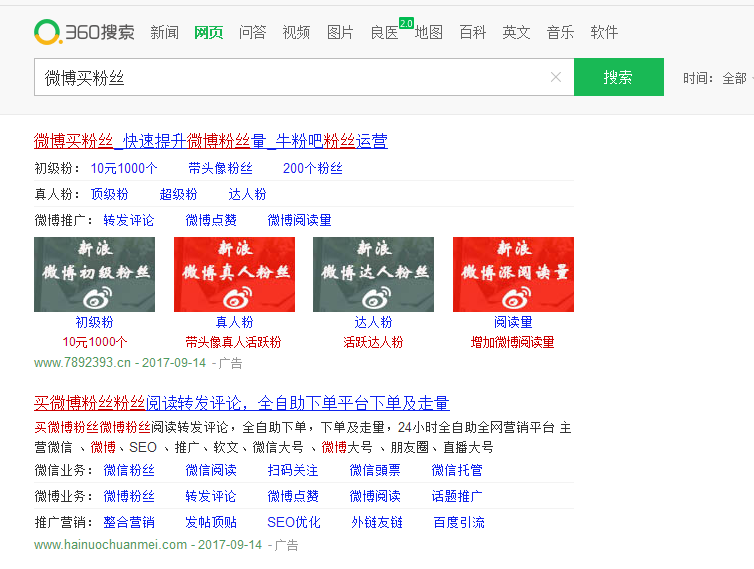The height and width of the screenshot is (569, 754).
Task: Open the 扫码关注 link
Action: 293,470
